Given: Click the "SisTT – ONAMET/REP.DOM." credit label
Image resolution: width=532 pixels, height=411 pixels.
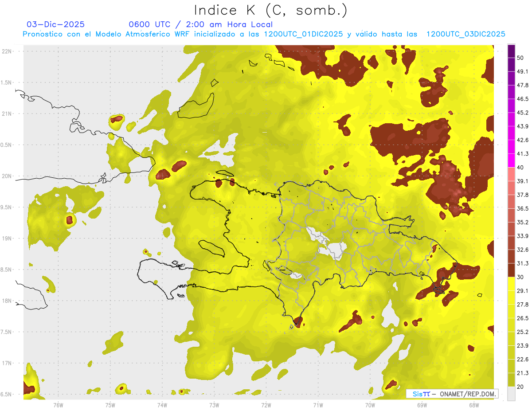Looking at the screenshot, I should (452, 394).
